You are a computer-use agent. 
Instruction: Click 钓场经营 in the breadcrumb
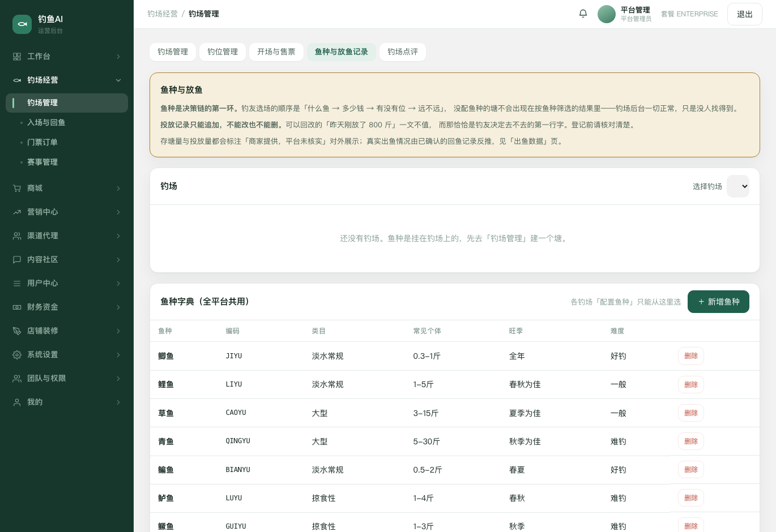pyautogui.click(x=163, y=14)
